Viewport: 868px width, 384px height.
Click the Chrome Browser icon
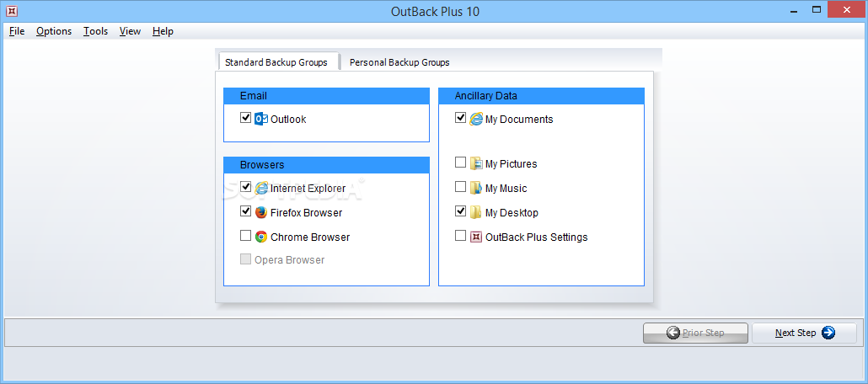[261, 237]
